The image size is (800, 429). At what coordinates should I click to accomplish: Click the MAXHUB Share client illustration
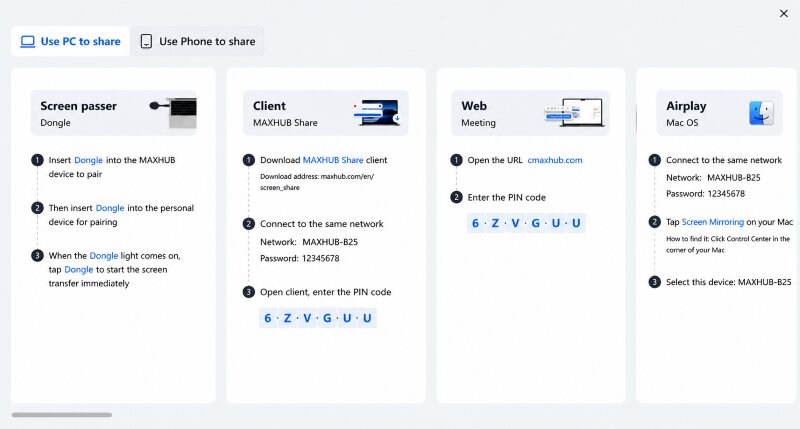point(377,113)
